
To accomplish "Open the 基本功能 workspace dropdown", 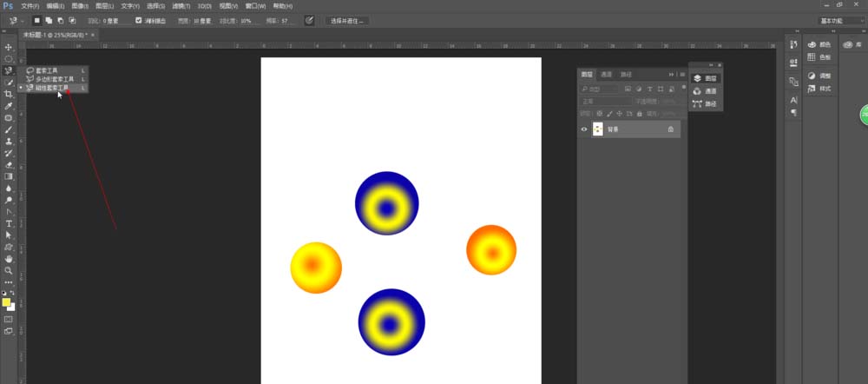I will coord(840,20).
